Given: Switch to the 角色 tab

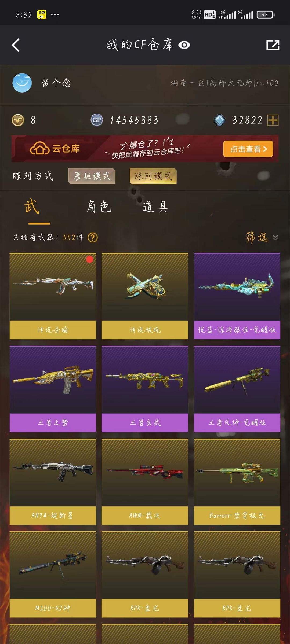Looking at the screenshot, I should [x=99, y=207].
